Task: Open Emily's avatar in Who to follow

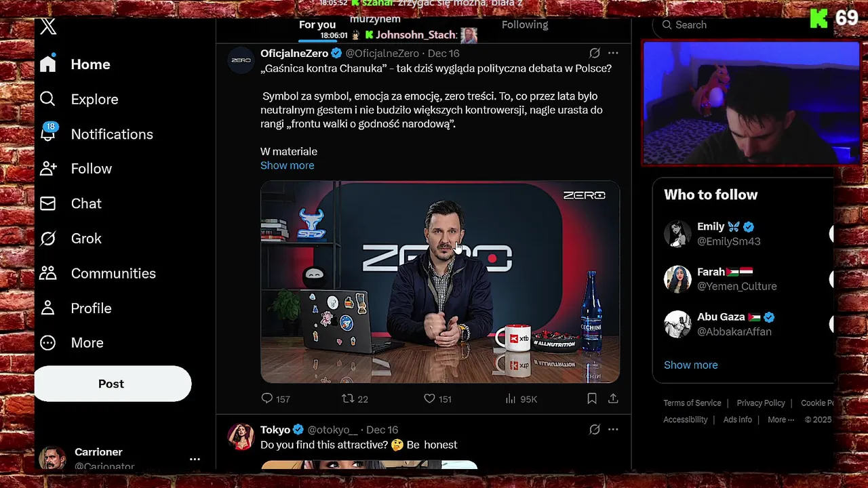Action: 677,234
